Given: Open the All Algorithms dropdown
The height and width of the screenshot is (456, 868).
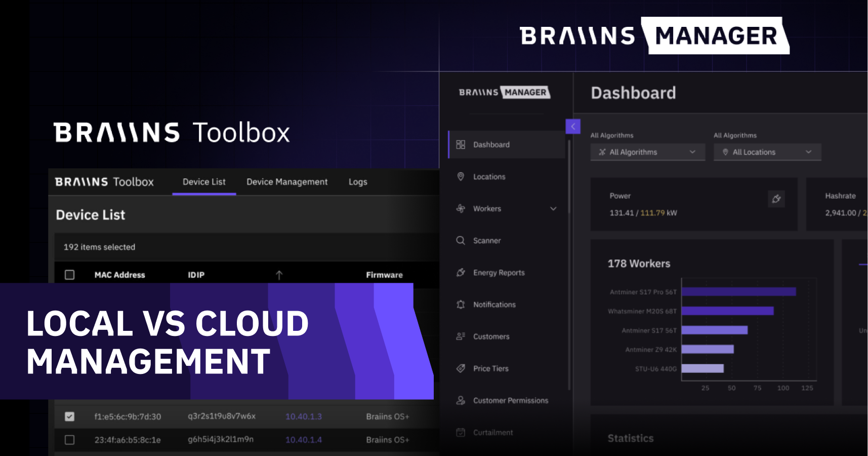Looking at the screenshot, I should [647, 151].
